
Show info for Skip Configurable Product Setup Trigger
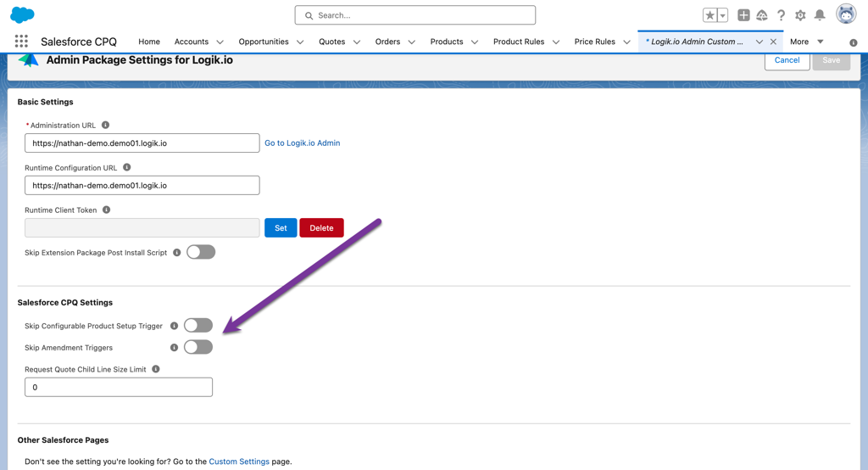point(174,326)
